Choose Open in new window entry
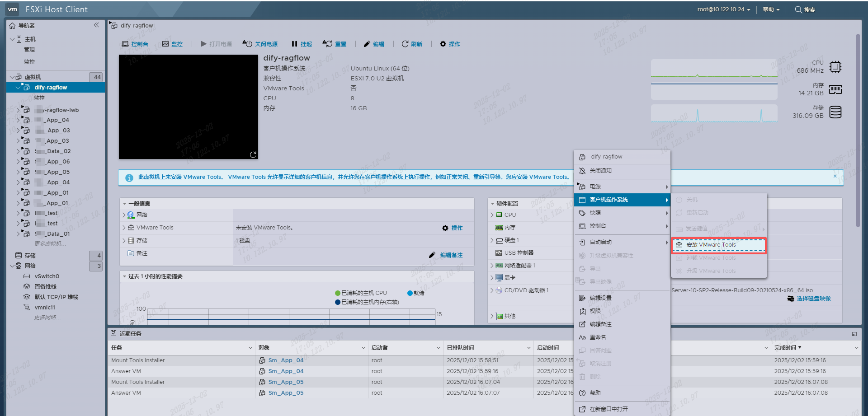868x416 pixels. (x=622, y=409)
